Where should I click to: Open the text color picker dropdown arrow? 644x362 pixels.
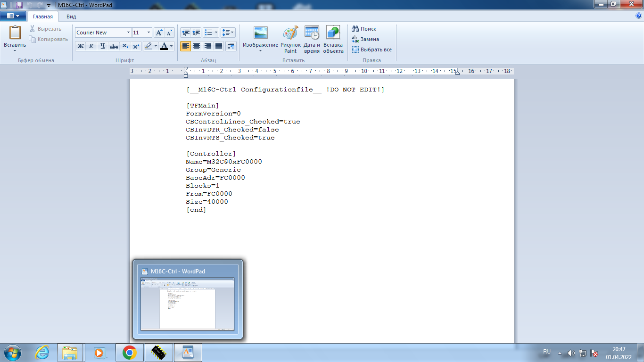coord(171,46)
